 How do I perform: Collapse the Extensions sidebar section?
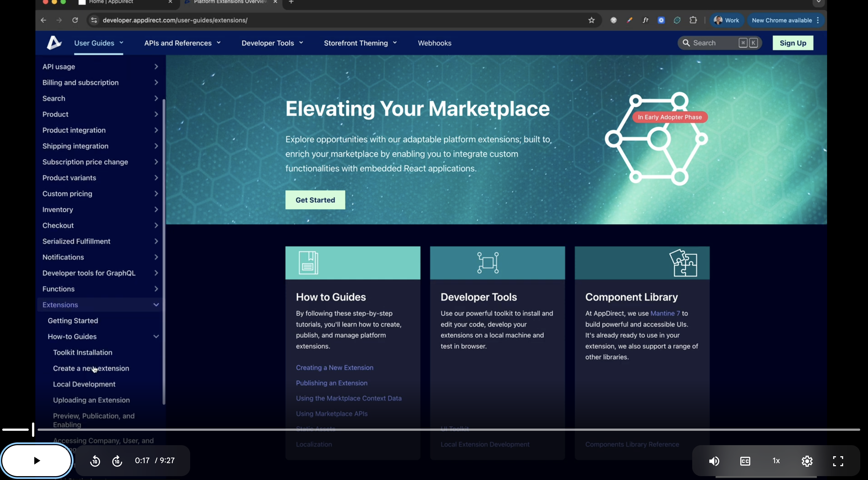156,305
